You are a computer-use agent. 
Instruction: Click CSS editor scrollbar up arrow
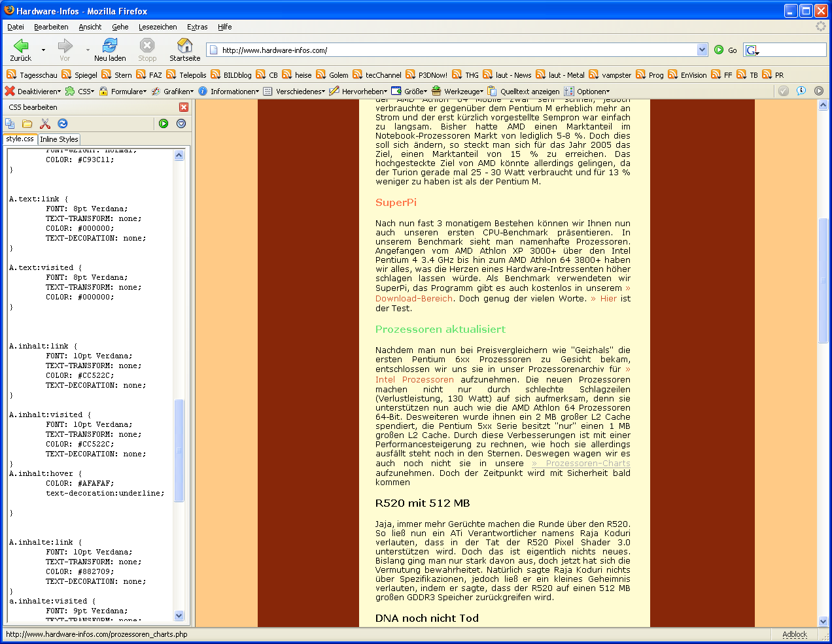[179, 155]
